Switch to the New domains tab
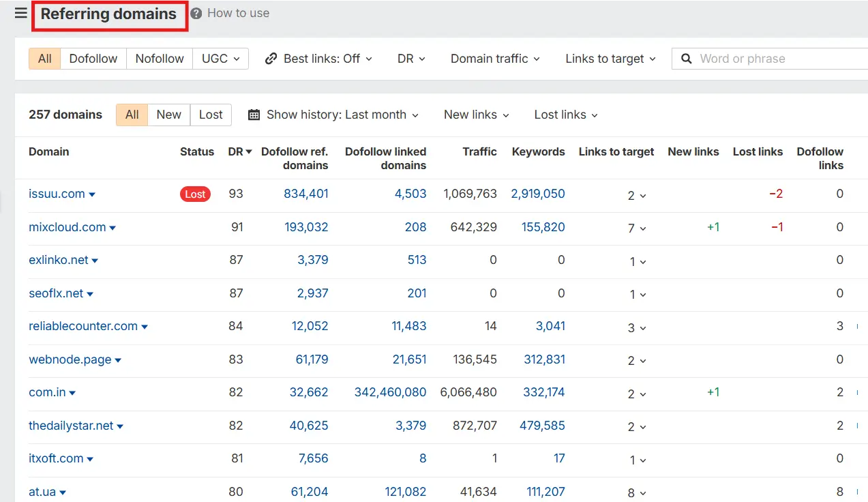This screenshot has height=502, width=868. tap(169, 115)
